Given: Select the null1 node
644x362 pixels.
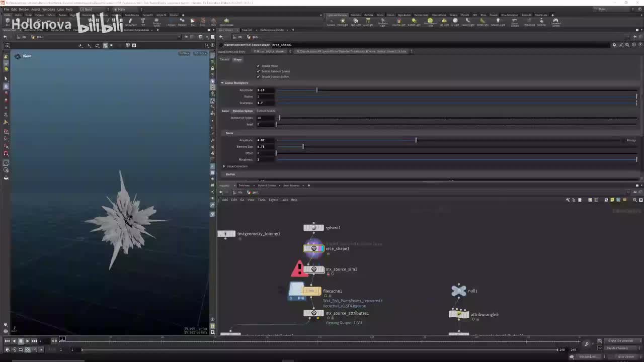Looking at the screenshot, I should [459, 291].
